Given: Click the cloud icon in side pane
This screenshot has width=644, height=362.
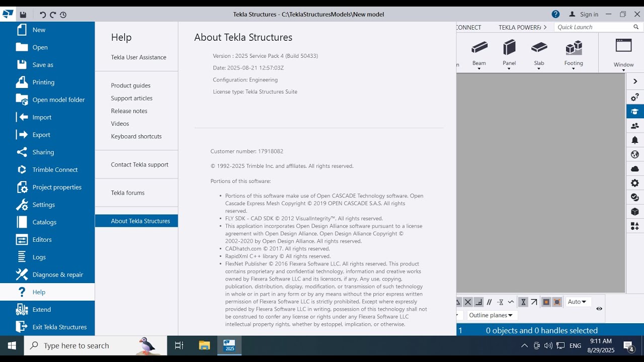Looking at the screenshot, I should (635, 169).
